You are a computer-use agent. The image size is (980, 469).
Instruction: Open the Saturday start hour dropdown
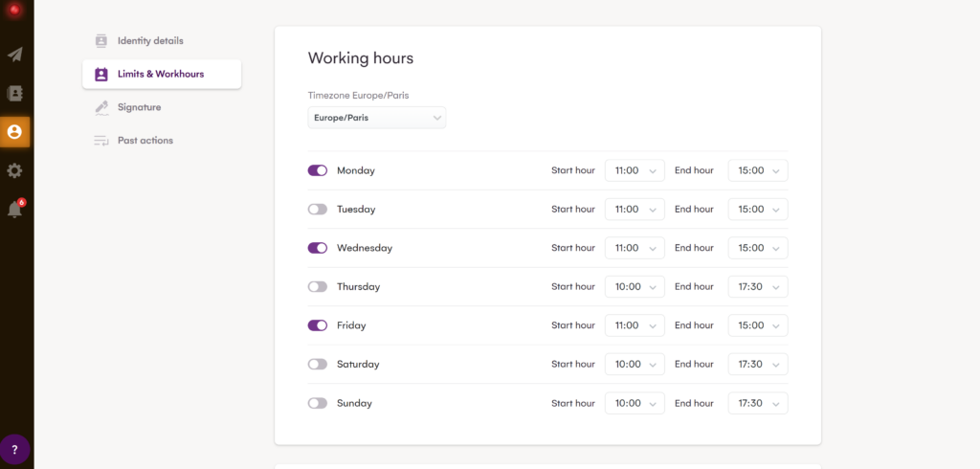click(x=635, y=364)
